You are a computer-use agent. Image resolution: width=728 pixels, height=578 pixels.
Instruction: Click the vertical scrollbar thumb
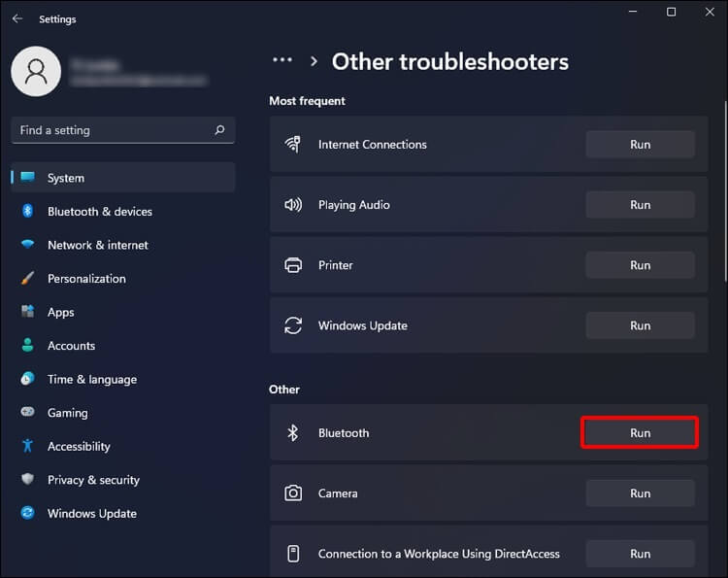coord(725,191)
